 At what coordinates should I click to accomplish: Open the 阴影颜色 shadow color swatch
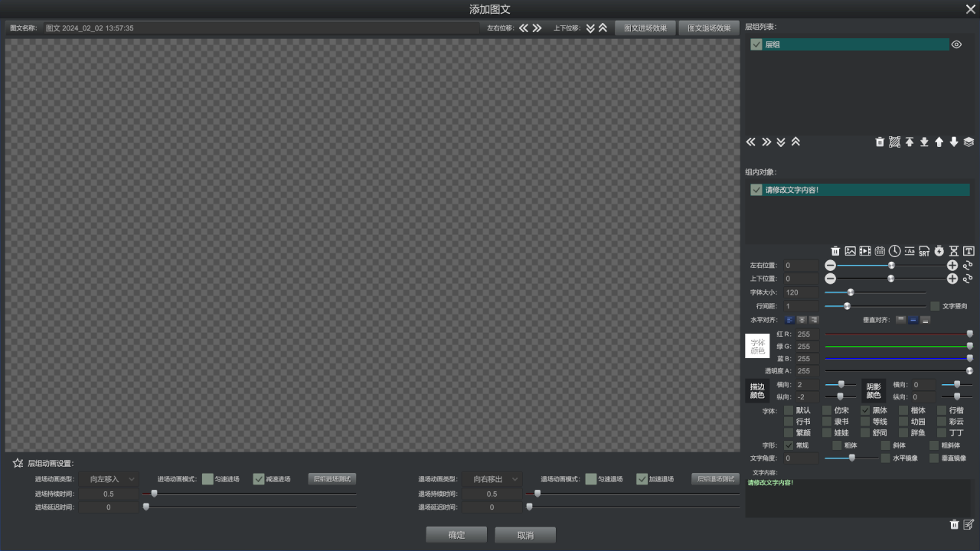pos(874,390)
